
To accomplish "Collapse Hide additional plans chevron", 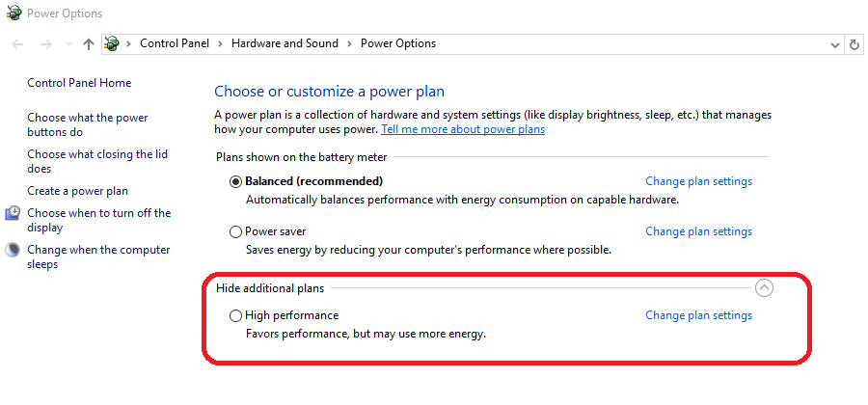I will pos(764,287).
